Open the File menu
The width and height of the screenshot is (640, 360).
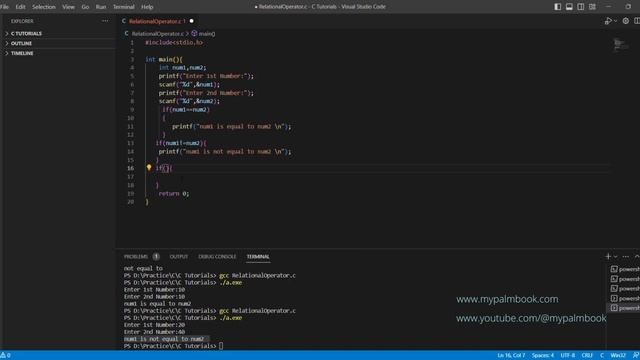click(5, 7)
